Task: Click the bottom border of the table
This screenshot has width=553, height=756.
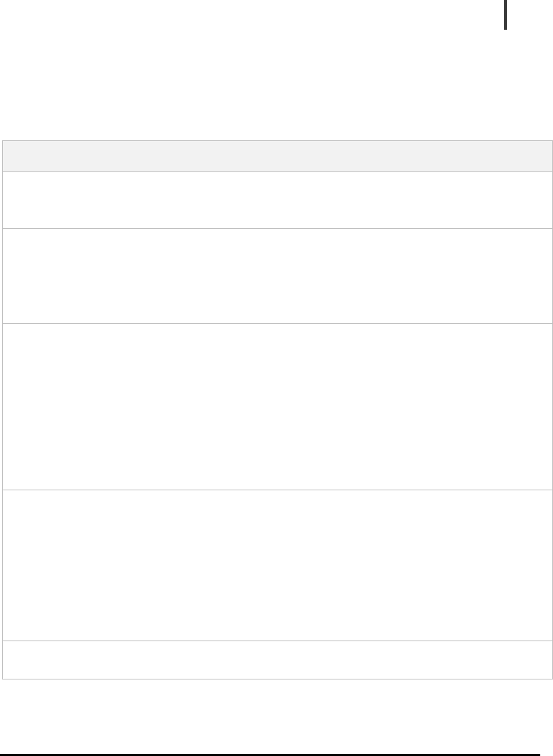Action: click(276, 679)
